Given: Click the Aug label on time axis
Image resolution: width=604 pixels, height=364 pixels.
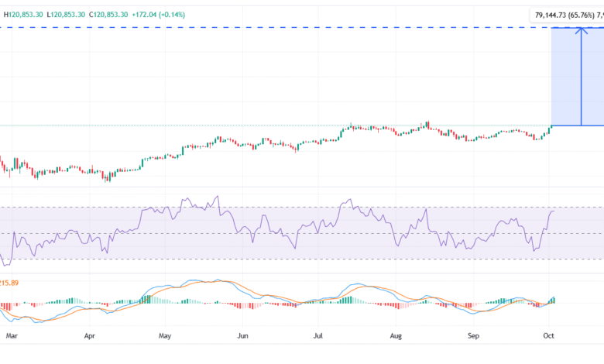Looking at the screenshot, I should 396,337.
